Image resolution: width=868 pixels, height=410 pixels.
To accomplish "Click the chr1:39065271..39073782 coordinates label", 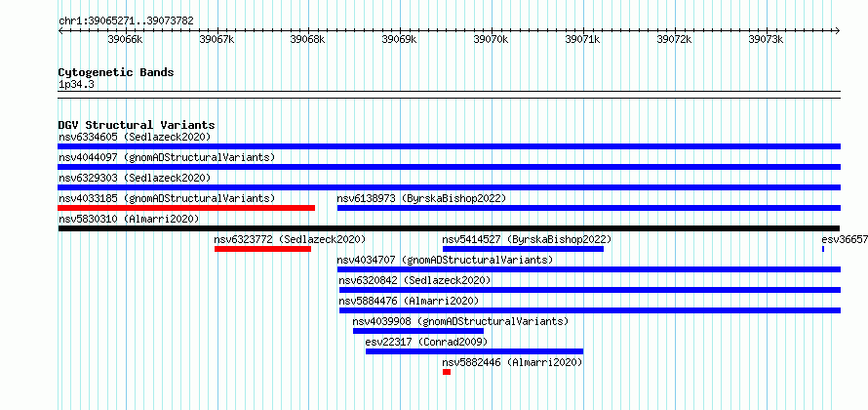I will coord(126,21).
